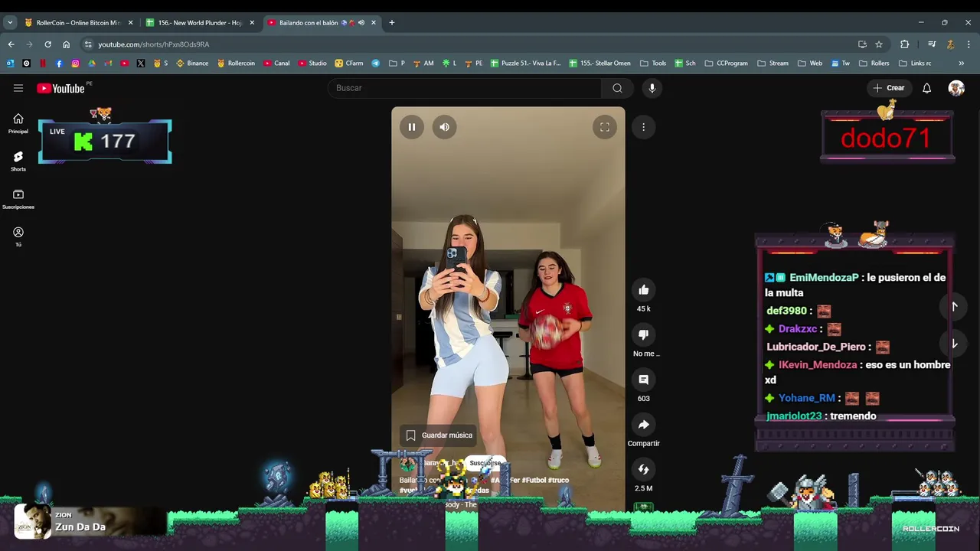Close the RollerCoin tab
This screenshot has width=980, height=551.
(x=130, y=22)
